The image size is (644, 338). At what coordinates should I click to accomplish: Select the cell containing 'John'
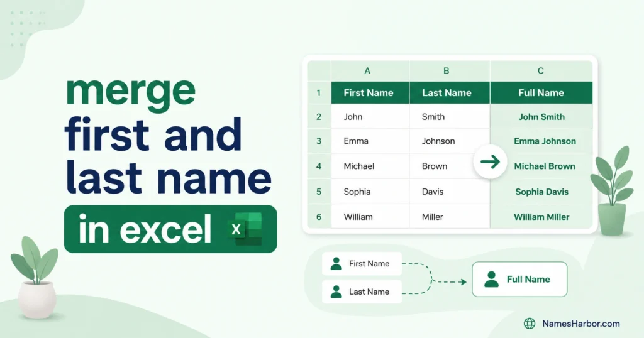point(370,116)
